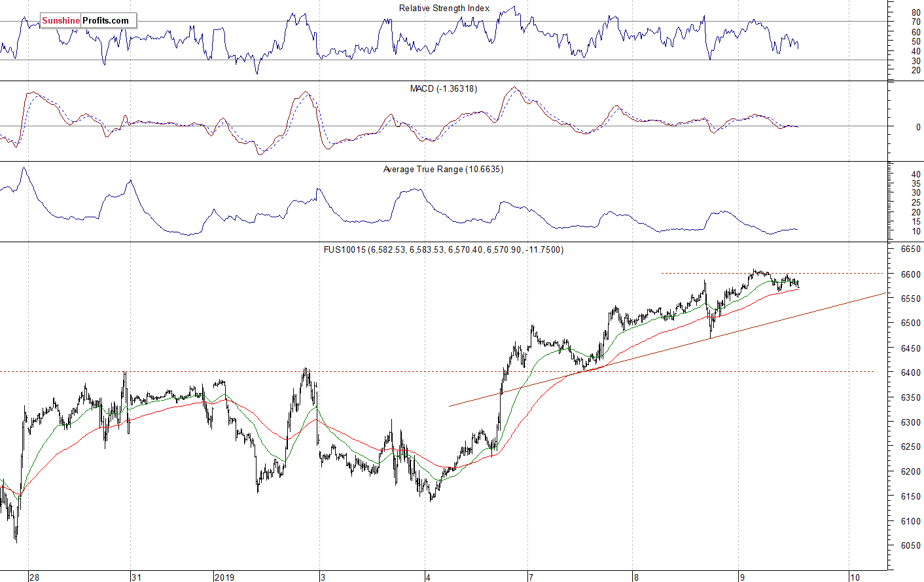Image resolution: width=924 pixels, height=582 pixels.
Task: Click the 6500 price axis label
Action: point(910,323)
